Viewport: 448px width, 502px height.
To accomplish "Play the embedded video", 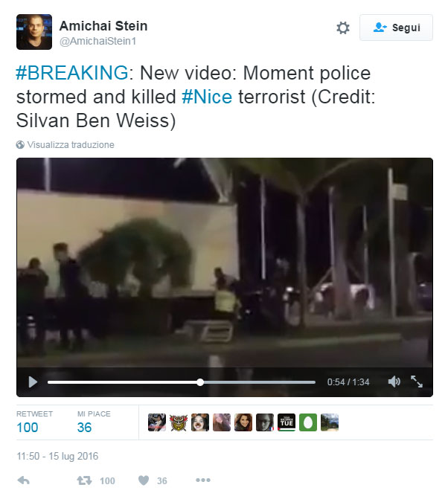I will 33,382.
